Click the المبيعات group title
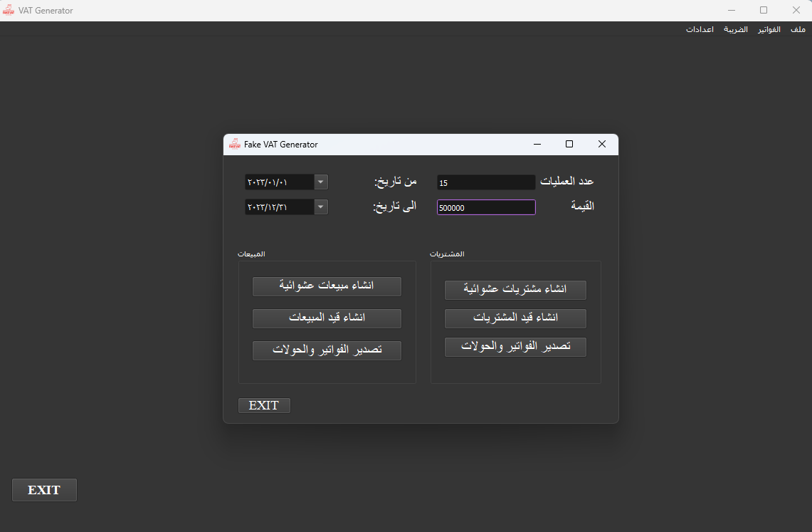 pyautogui.click(x=251, y=254)
